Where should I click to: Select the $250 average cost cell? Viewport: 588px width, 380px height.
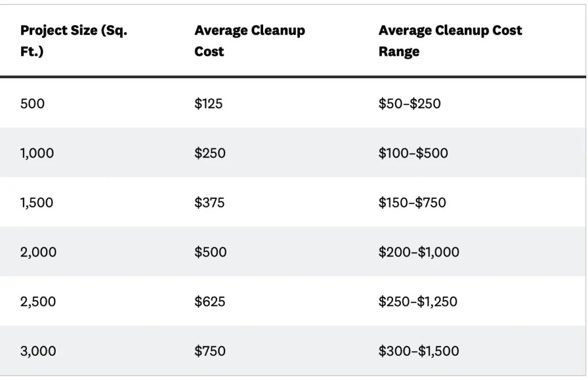[210, 153]
